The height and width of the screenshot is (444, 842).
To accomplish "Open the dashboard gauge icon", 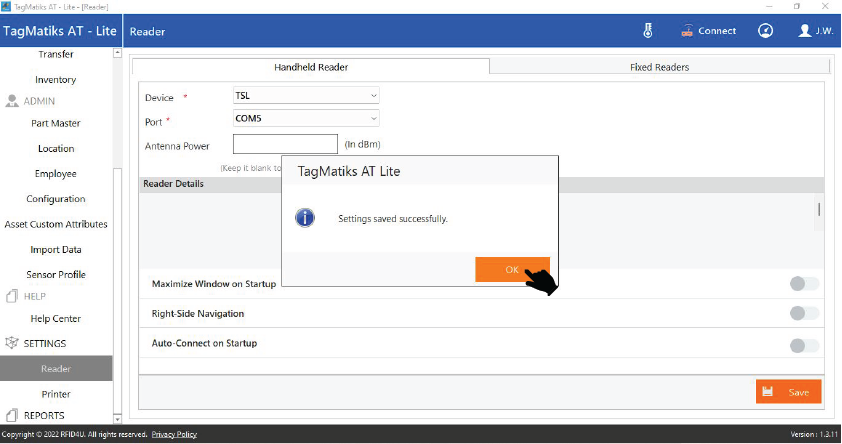I will (x=765, y=30).
